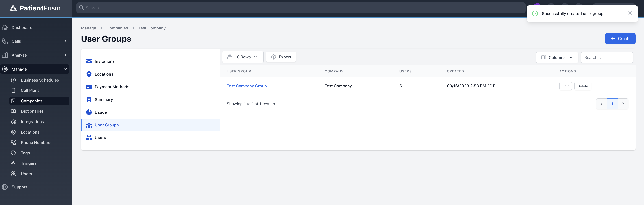Image resolution: width=644 pixels, height=205 pixels.
Task: Dismiss the success notification
Action: [630, 13]
